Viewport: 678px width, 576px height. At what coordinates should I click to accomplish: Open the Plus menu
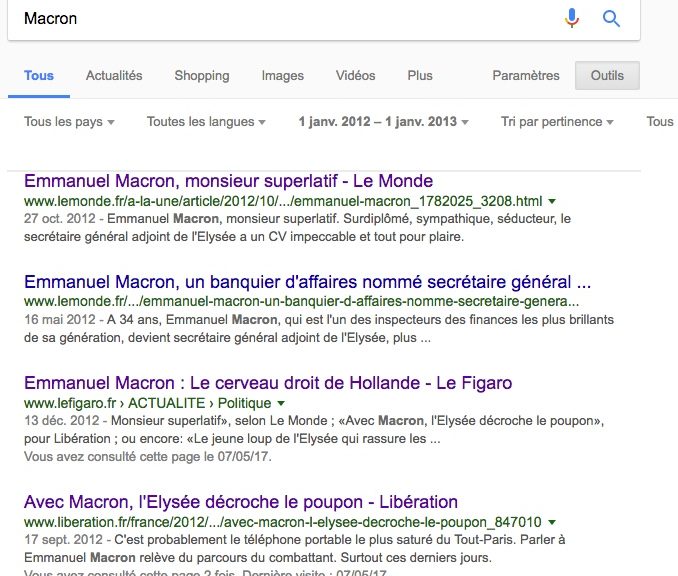(420, 76)
